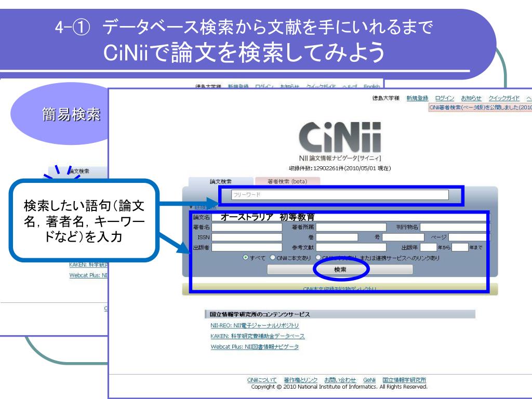This screenshot has width=532, height=399.
Task: Click 国立情報学研究所のコンテンツサービス heading
Action: click(260, 314)
